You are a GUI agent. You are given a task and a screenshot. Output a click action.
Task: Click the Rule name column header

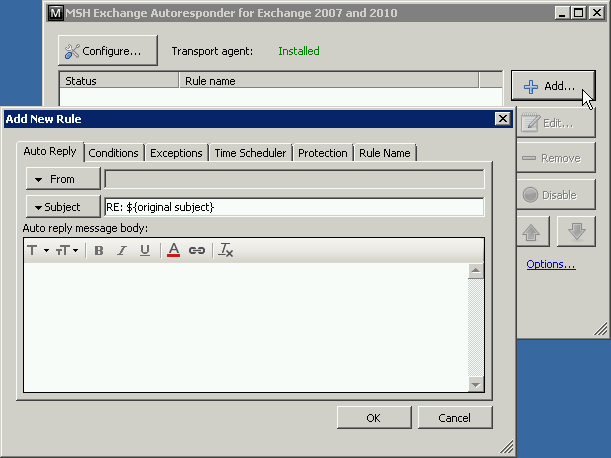(x=328, y=81)
